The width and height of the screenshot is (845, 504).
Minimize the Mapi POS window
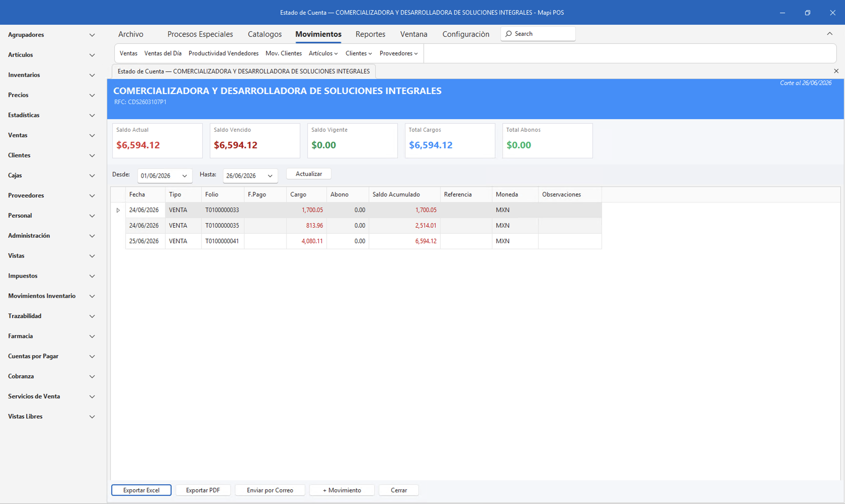[x=782, y=13]
